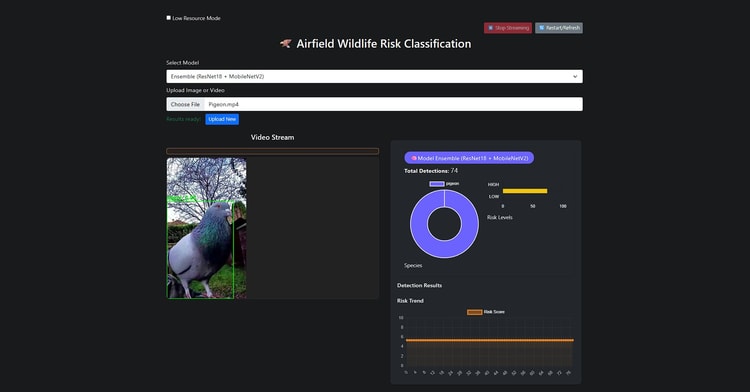Click the 'Risk Levels' chart label
Viewport: 750px width, 392px height.
point(500,217)
